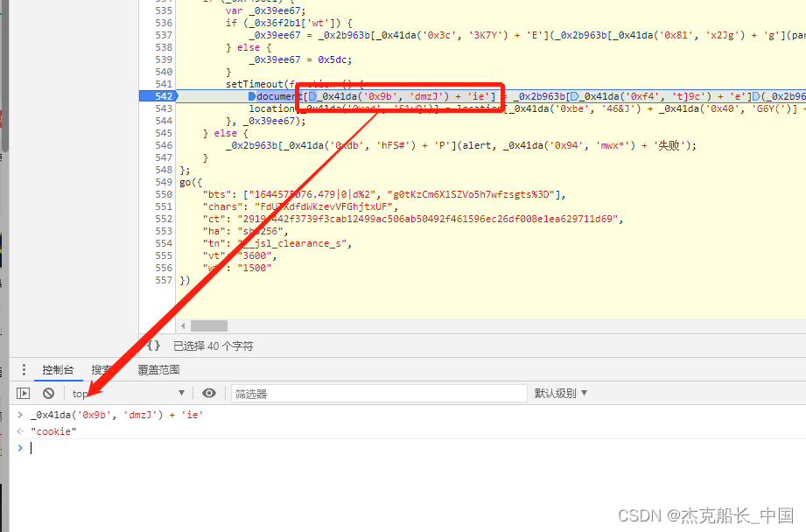Click the inline breakpoint marker before _0x41da('0xf4'

click(x=575, y=96)
